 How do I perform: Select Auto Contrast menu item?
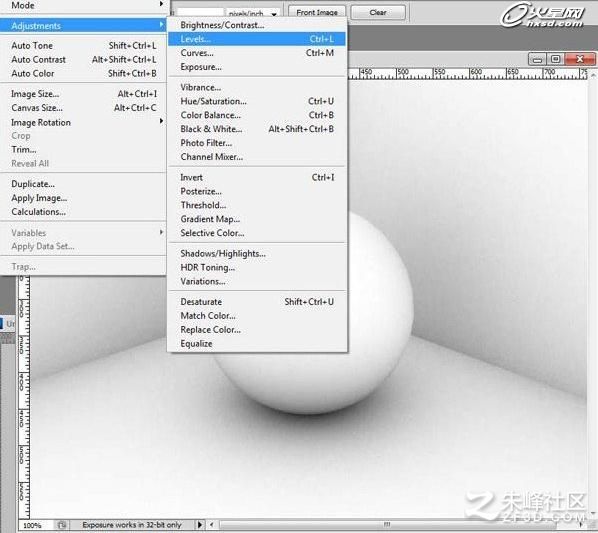(83, 59)
